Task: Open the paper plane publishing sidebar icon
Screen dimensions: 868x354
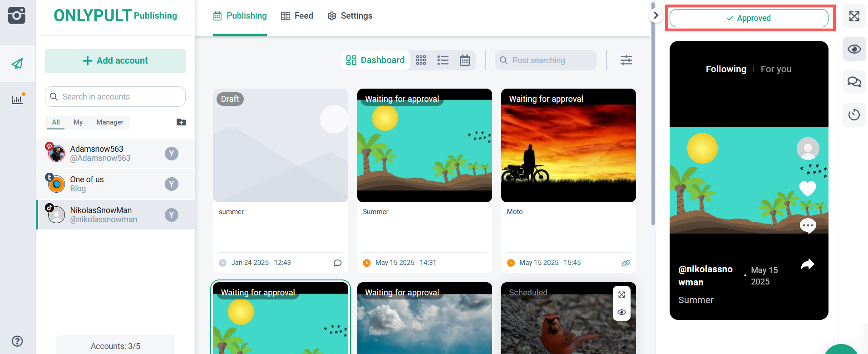Action: [17, 64]
